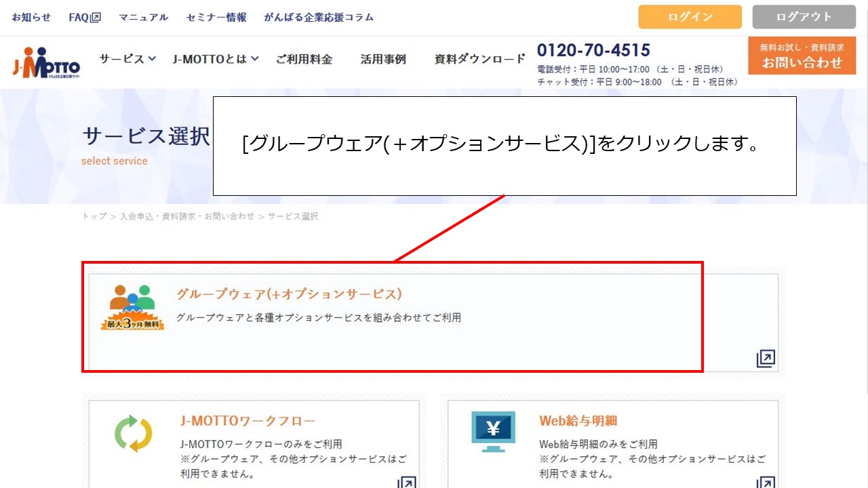Click the グループウェアと各種オプションサービスを組み合わせてご利用 description

pos(319,317)
